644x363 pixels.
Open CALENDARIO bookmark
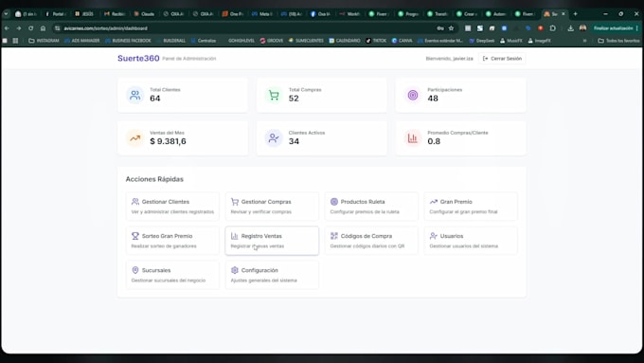point(344,41)
